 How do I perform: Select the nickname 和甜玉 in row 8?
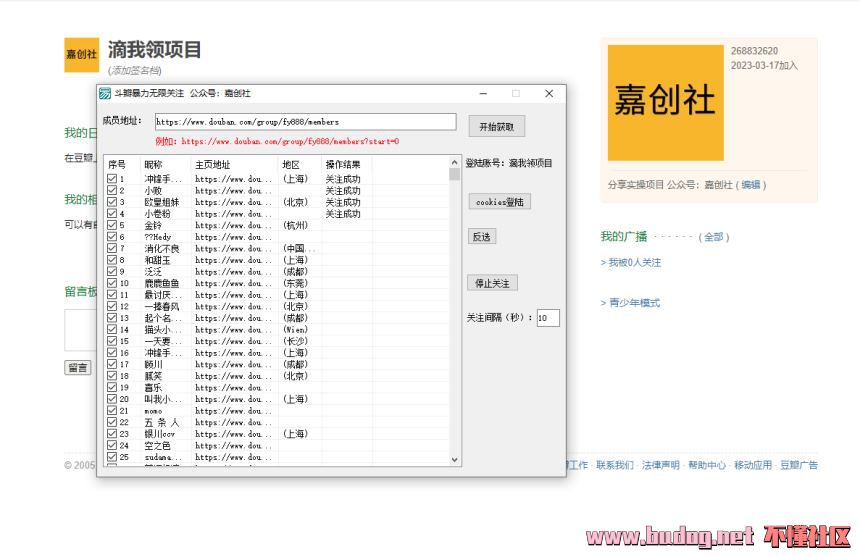(157, 260)
